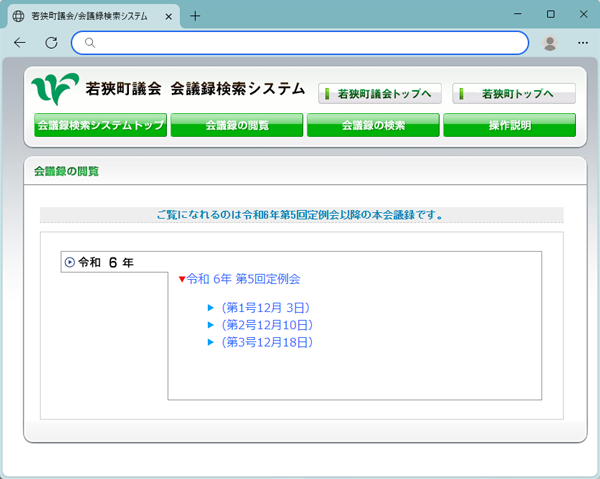
Task: Open (第2号12月10日) minutes
Action: [267, 325]
